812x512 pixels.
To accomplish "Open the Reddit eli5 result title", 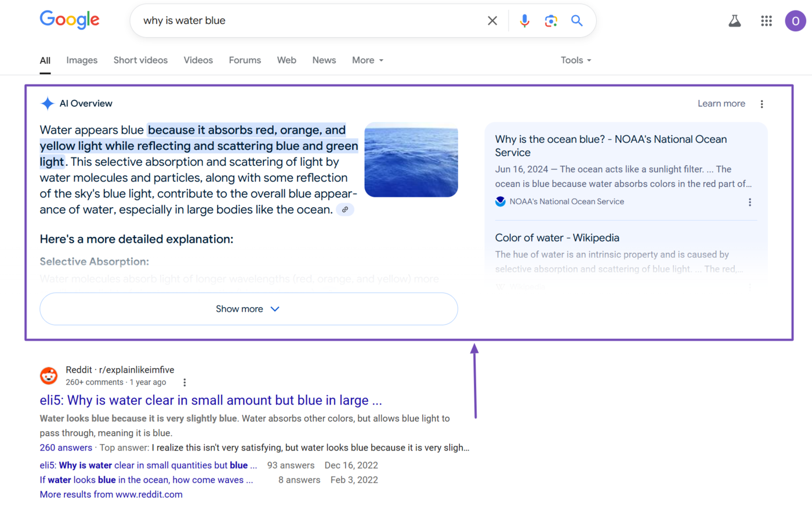I will pos(211,401).
